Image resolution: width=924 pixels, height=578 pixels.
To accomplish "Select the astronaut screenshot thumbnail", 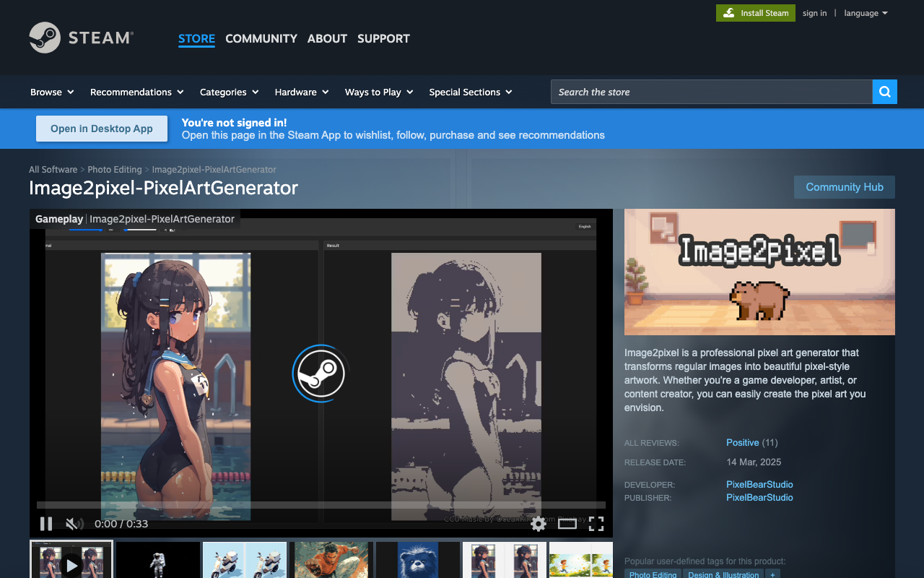I will point(158,560).
